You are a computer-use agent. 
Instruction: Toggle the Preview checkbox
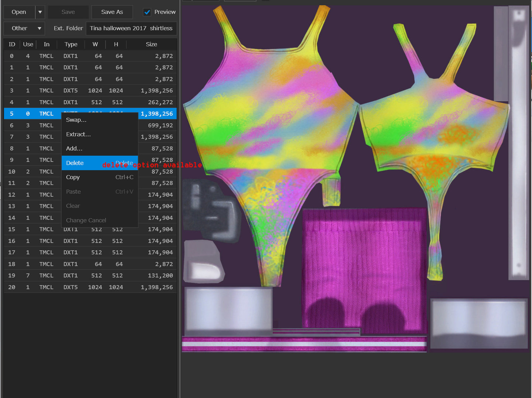pyautogui.click(x=147, y=12)
